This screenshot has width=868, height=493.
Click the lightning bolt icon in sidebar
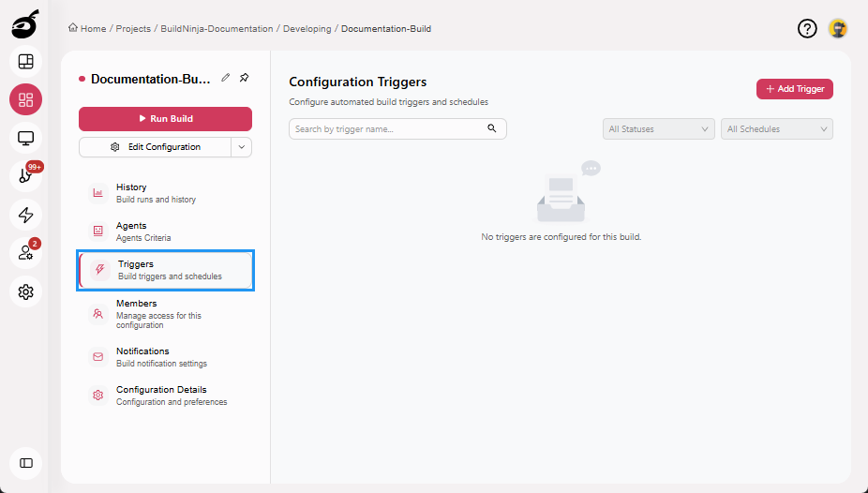(25, 215)
